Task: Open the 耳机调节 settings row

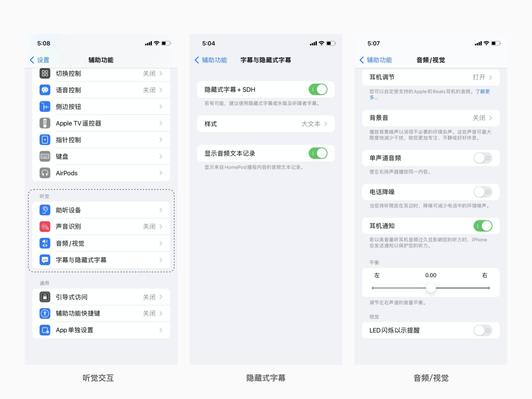Action: tap(430, 77)
